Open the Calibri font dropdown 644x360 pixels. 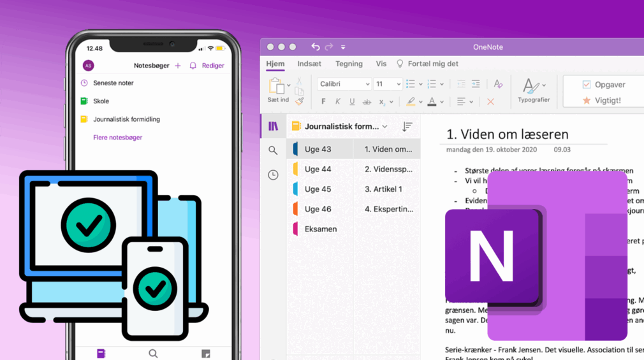[344, 83]
